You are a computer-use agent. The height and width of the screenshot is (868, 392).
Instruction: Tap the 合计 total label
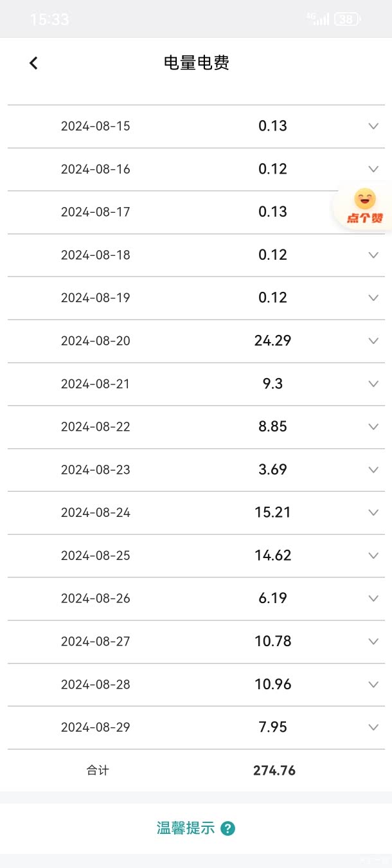click(98, 770)
